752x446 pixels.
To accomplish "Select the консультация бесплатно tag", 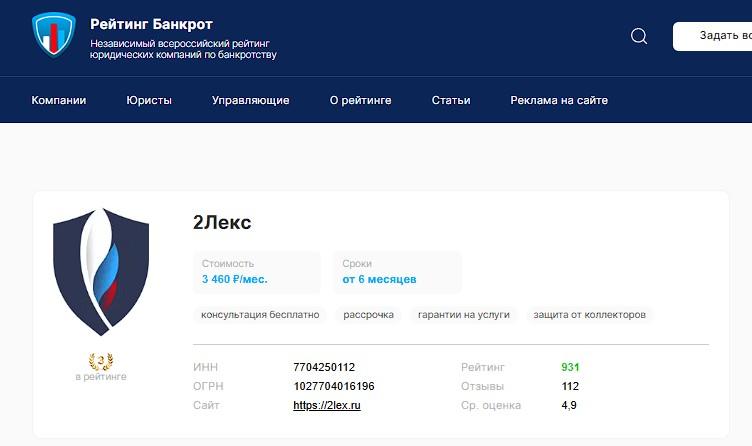I will (260, 314).
